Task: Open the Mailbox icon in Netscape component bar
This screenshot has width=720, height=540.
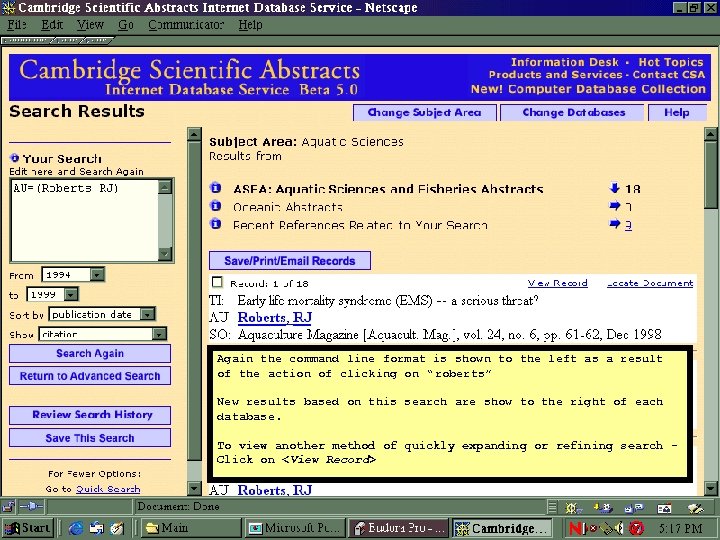Action: (602, 508)
